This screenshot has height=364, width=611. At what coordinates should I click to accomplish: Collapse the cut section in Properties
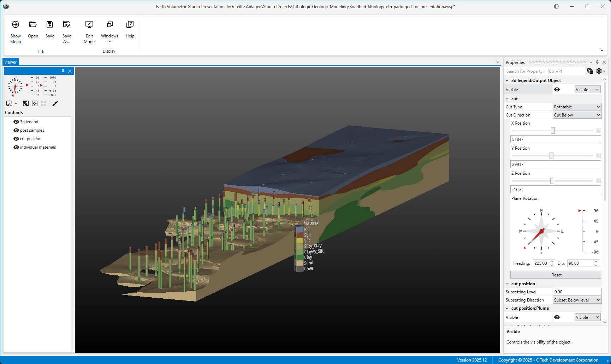coord(508,99)
